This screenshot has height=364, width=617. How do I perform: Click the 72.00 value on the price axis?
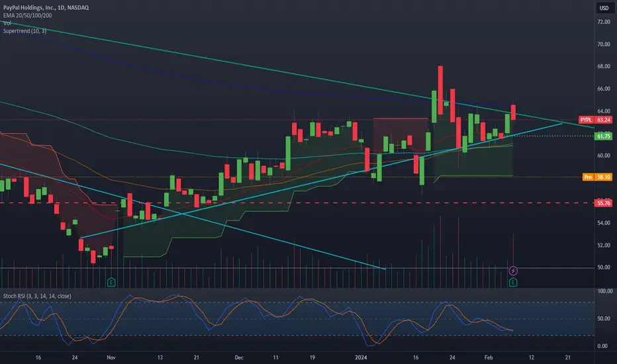(604, 22)
